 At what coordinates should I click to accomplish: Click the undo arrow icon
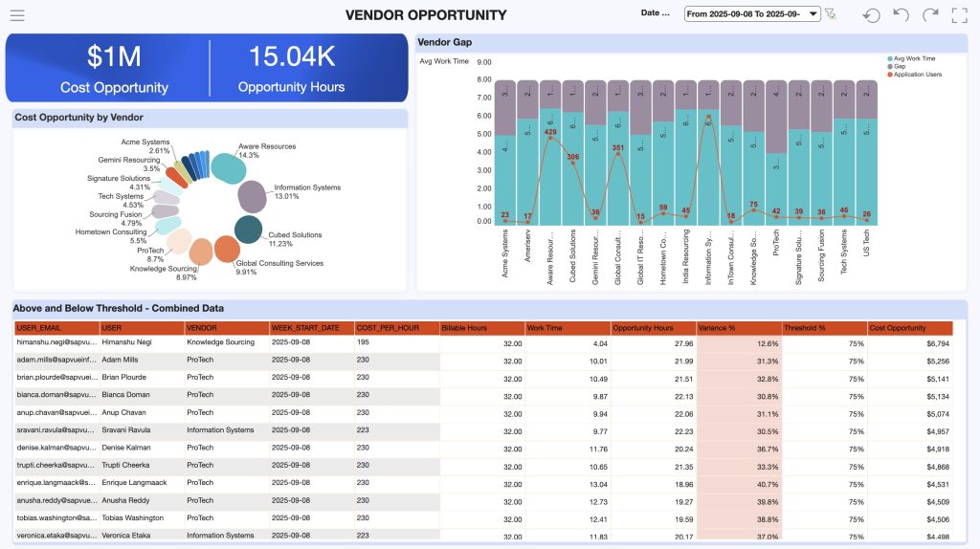(901, 14)
